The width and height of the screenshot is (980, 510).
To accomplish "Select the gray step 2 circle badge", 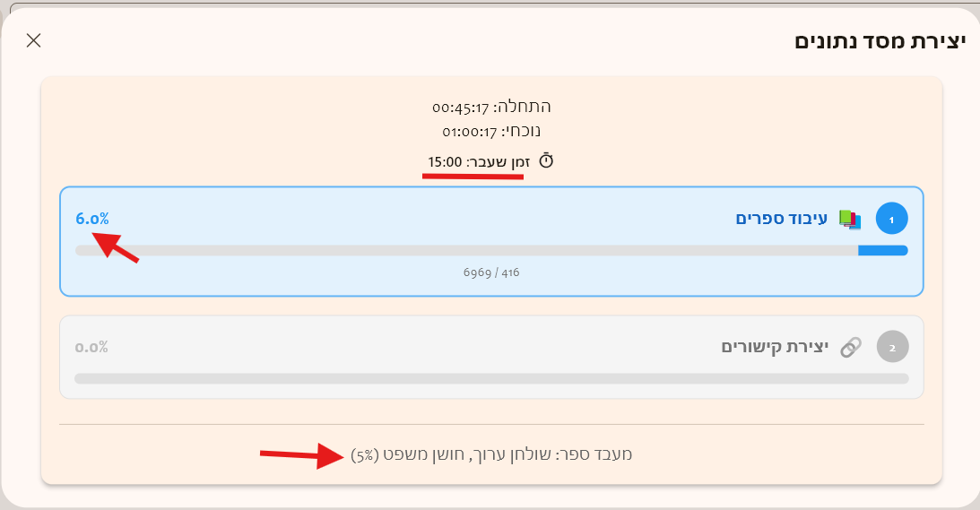I will click(891, 347).
